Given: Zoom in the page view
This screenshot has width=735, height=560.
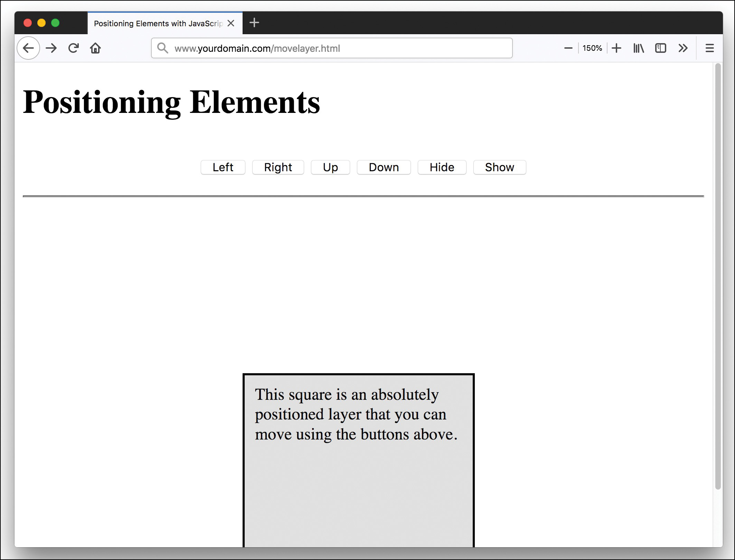Looking at the screenshot, I should pos(616,48).
